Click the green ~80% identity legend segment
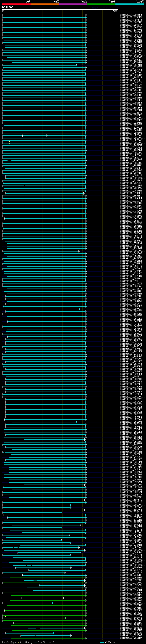Viewport: 146px width, 644px height. 101,4
